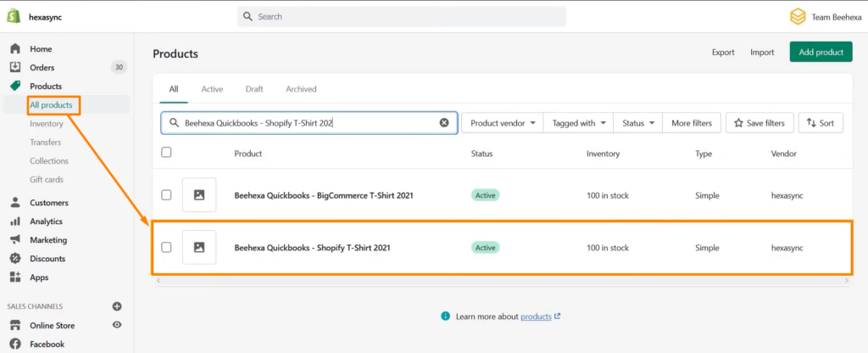Open Tagged with filter dropdown
The width and height of the screenshot is (868, 353).
(x=578, y=123)
